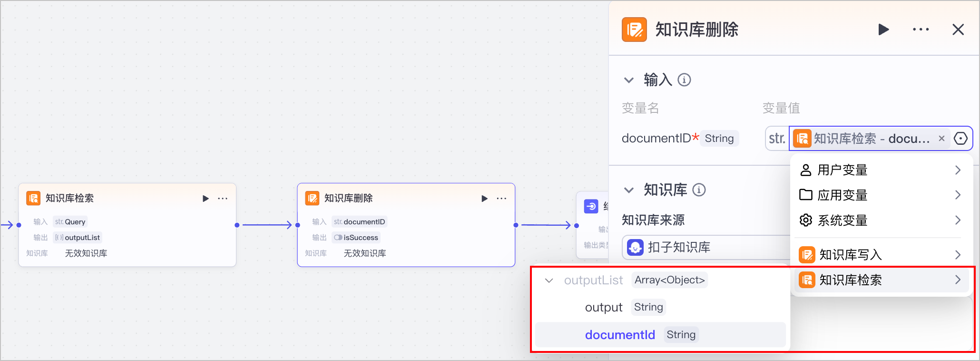Click the orange 知识库删除 panel header icon
Viewport: 980px width, 361px height.
click(x=634, y=30)
